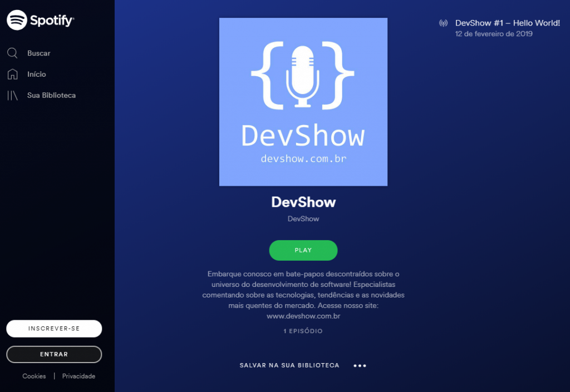Open Sua Biblioteca in the sidebar

coord(51,96)
